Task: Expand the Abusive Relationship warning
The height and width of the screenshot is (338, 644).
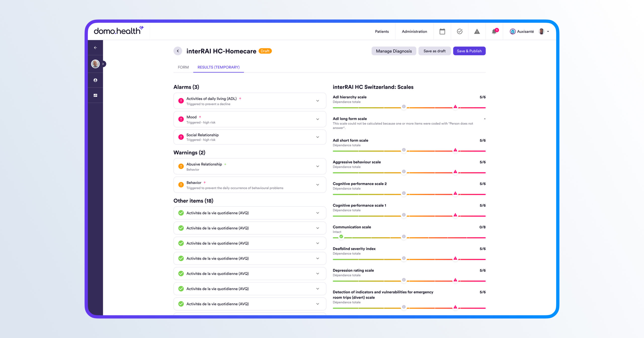Action: [x=317, y=166]
